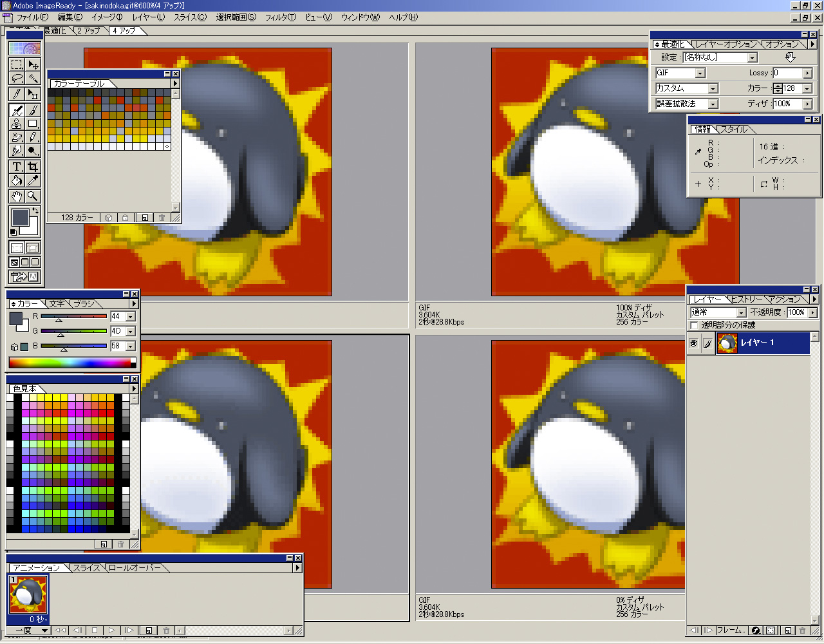Select the Crop tool

pyautogui.click(x=33, y=167)
